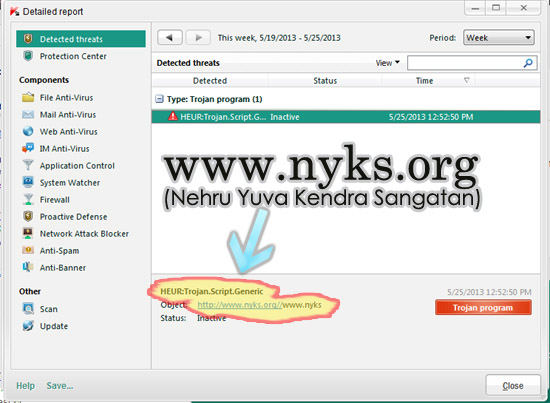The height and width of the screenshot is (403, 550).
Task: Open the Scan report
Action: (x=48, y=309)
